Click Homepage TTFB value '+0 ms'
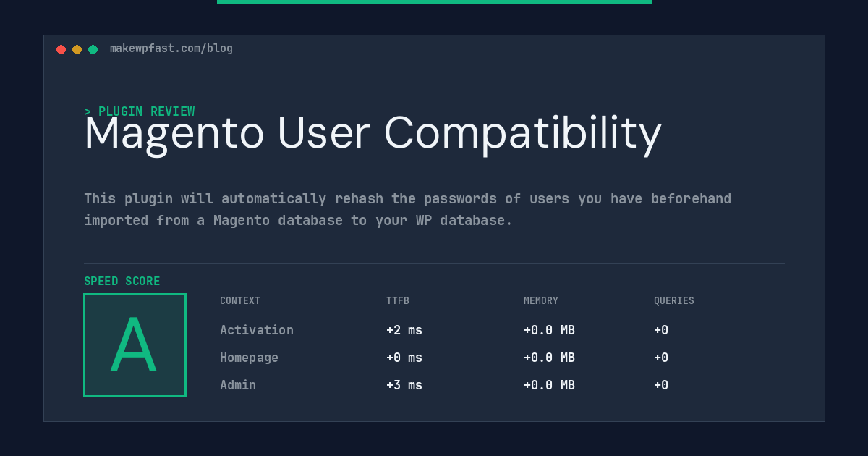Viewport: 868px width, 456px height. coord(404,358)
